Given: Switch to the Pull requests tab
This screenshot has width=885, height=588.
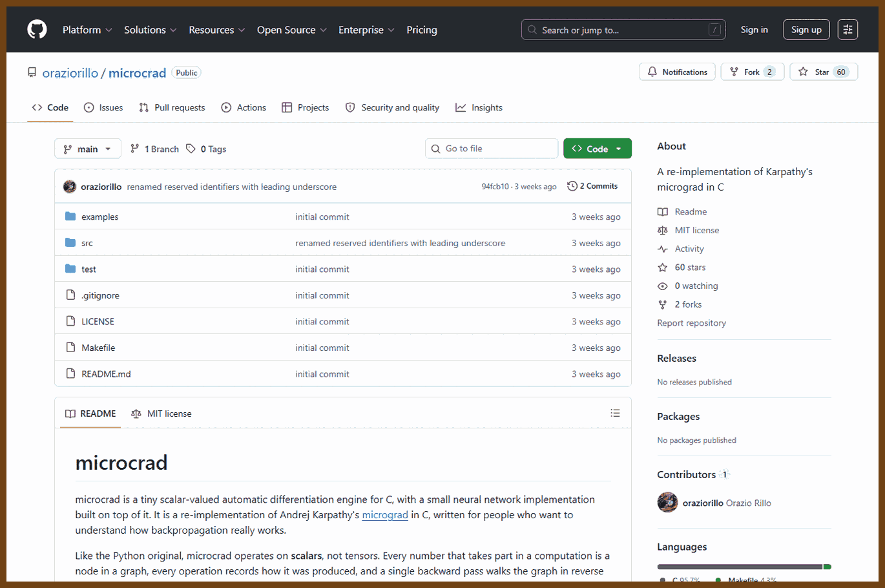Looking at the screenshot, I should [172, 108].
